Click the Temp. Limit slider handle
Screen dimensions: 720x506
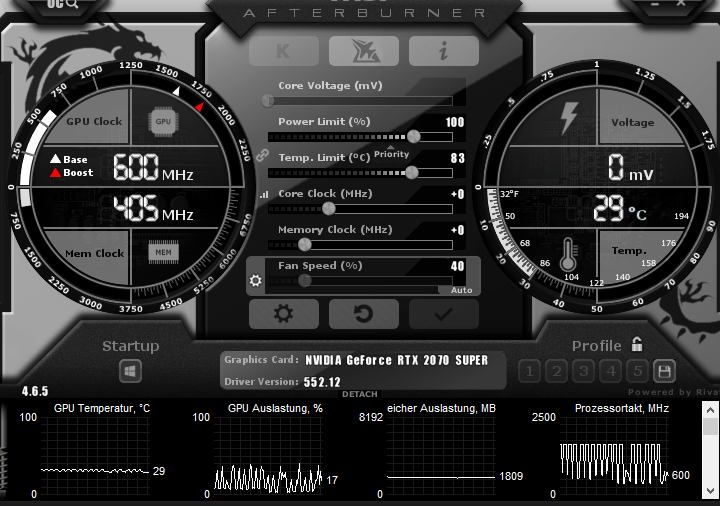411,173
